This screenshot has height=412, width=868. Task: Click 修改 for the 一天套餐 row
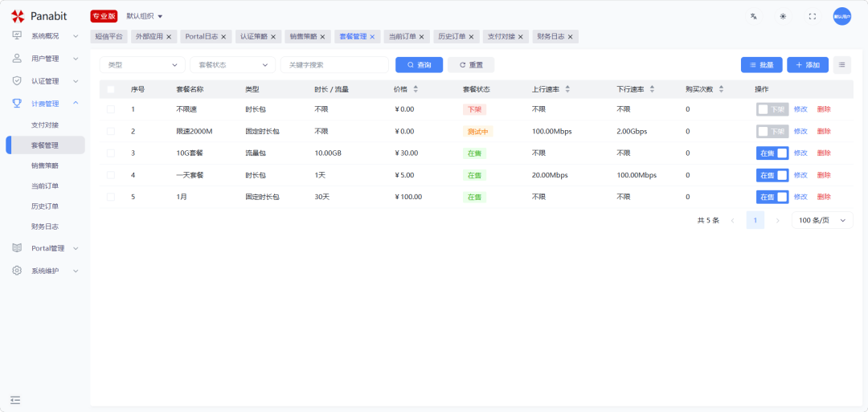click(800, 175)
